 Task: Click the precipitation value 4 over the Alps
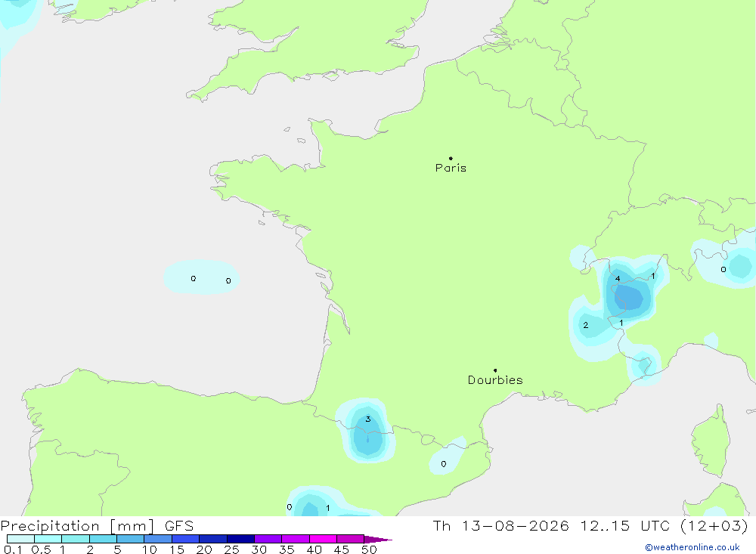618,279
